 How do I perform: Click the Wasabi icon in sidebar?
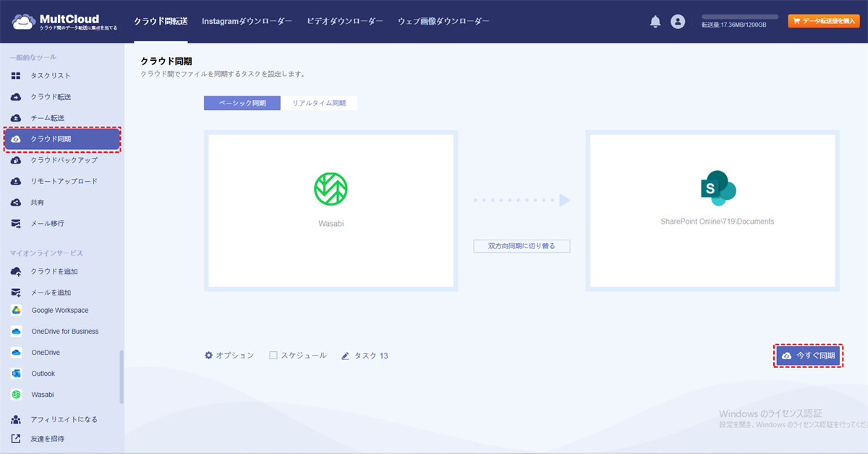click(x=16, y=395)
